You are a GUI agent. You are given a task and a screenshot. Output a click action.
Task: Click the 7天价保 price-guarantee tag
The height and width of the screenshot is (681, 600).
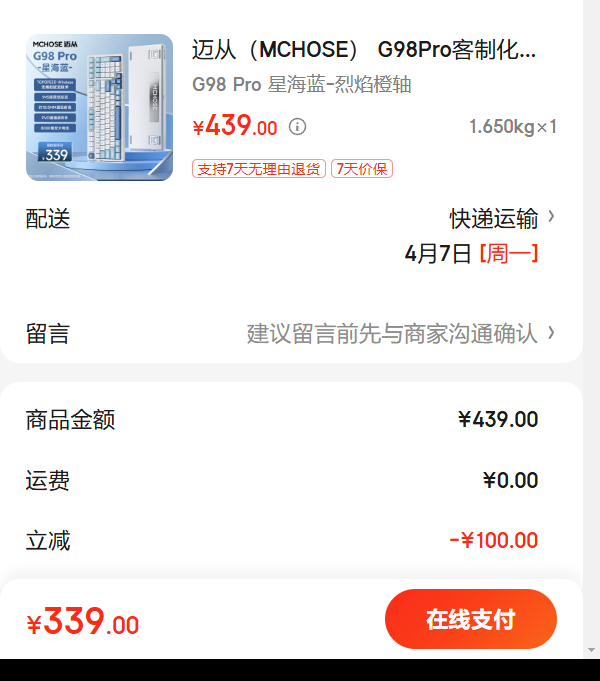point(362,169)
